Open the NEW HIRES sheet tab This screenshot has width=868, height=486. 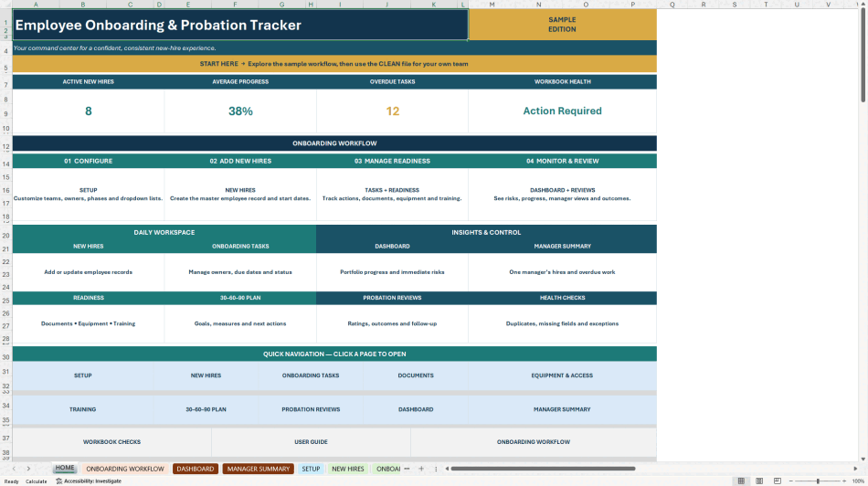coord(347,469)
